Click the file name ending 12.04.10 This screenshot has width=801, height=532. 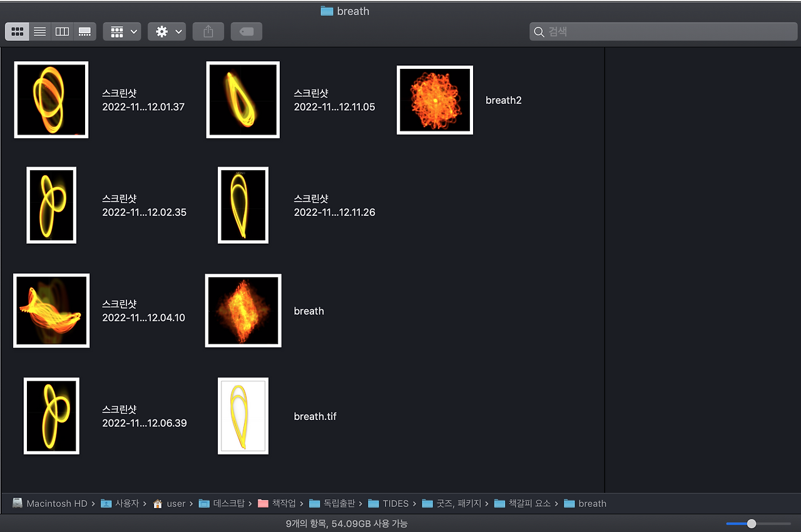point(144,310)
